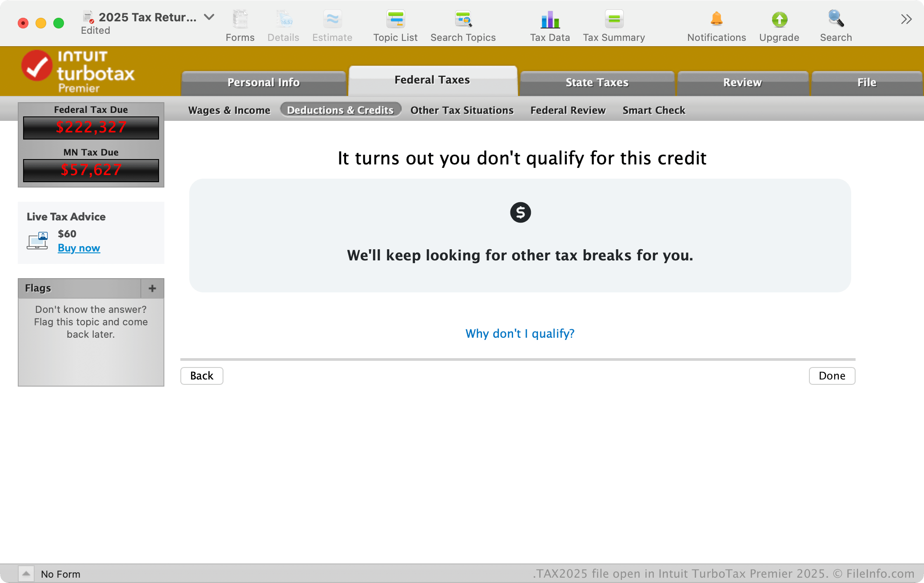The height and width of the screenshot is (583, 924).
Task: Open the Tax Summary icon
Action: (x=614, y=20)
